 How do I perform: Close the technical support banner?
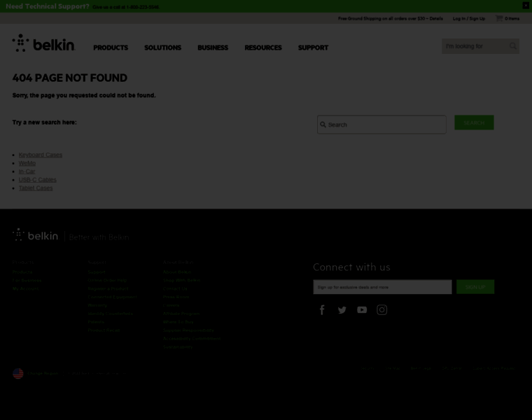pos(526,6)
